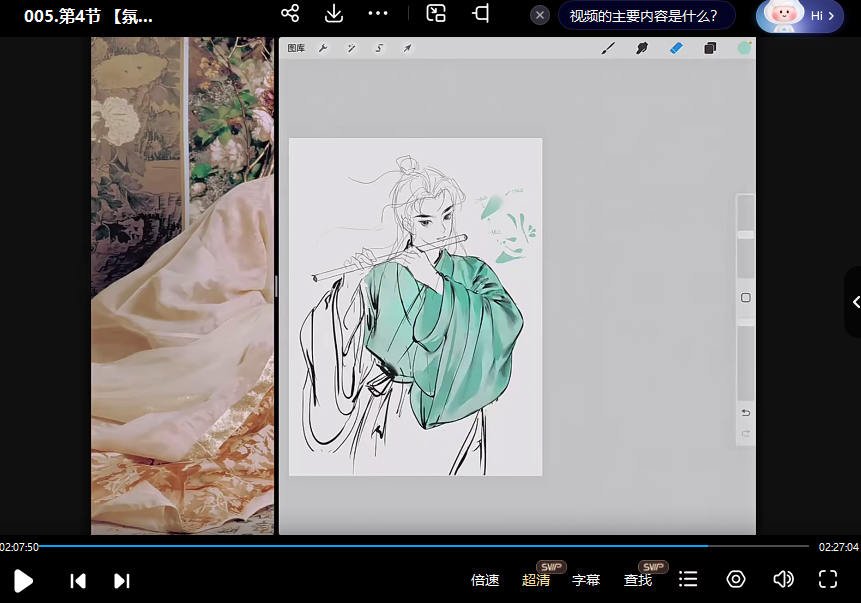Enable subtitles with 字幕 toggle
The width and height of the screenshot is (861, 603).
[587, 579]
